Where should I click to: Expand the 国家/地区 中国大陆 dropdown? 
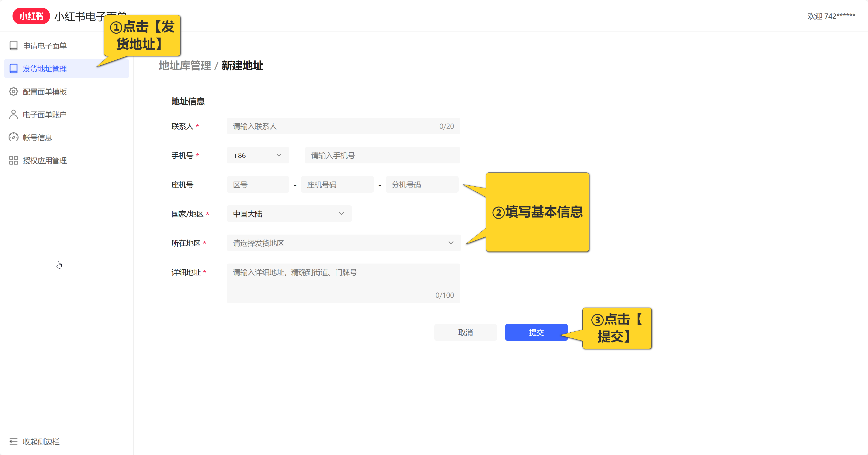click(289, 214)
